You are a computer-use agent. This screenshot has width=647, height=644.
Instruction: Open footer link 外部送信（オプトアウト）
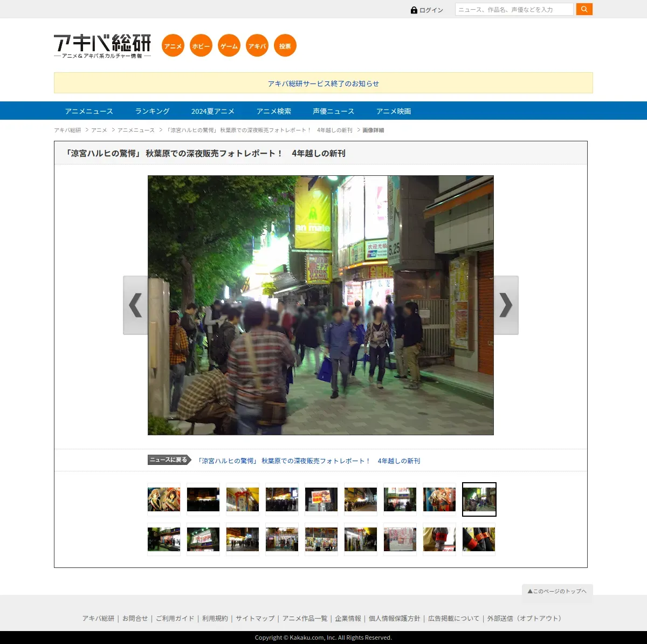(526, 618)
